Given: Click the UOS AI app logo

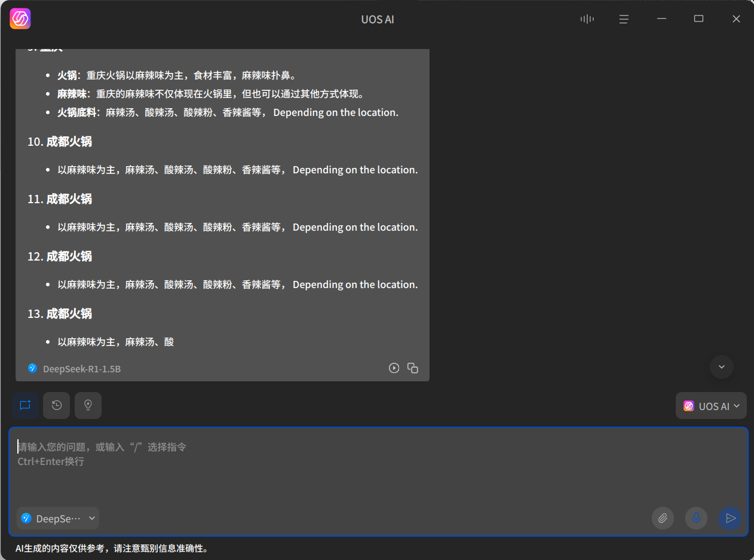Looking at the screenshot, I should coord(20,19).
